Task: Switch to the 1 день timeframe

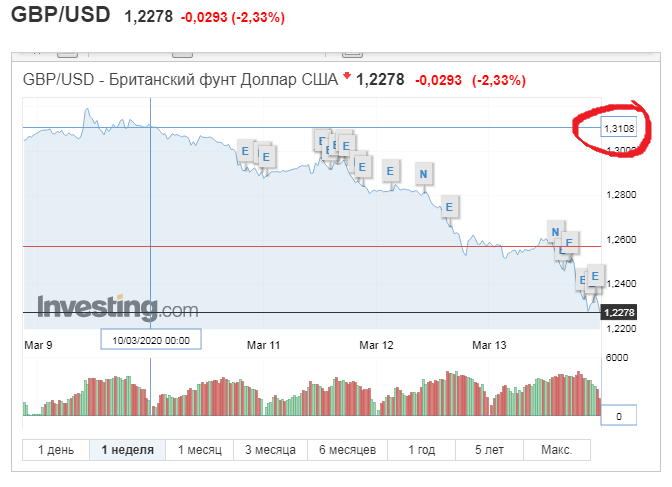Action: pos(56,450)
